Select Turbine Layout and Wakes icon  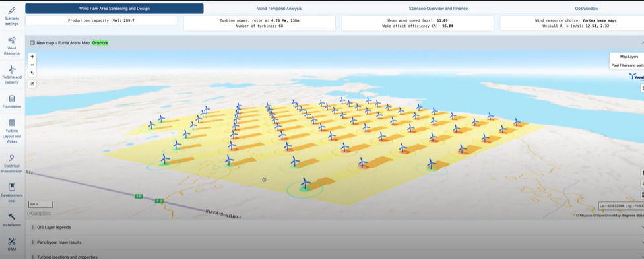click(12, 131)
